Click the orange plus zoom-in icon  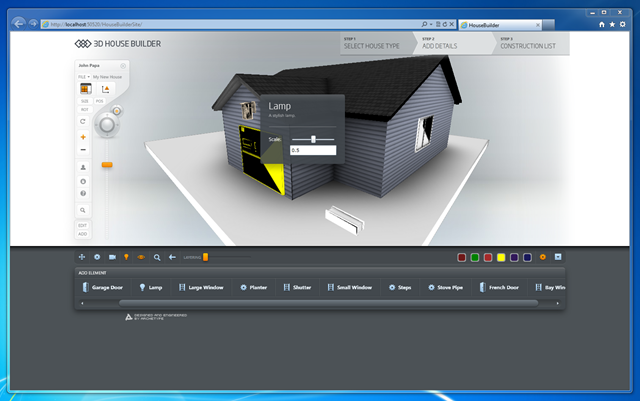[83, 137]
